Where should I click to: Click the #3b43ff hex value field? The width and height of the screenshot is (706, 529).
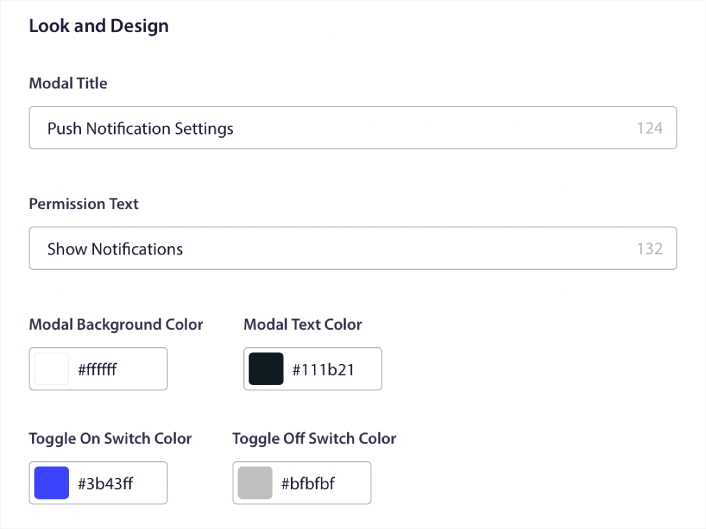pos(115,484)
